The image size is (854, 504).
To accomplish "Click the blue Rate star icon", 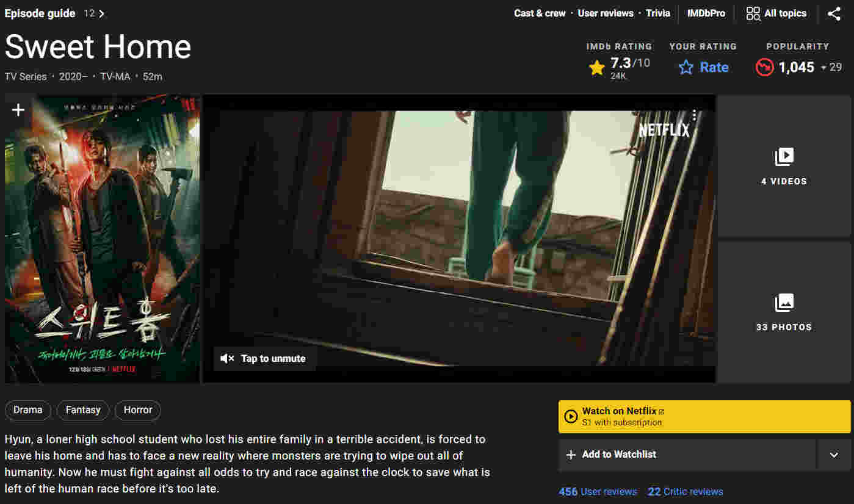I will pos(686,67).
